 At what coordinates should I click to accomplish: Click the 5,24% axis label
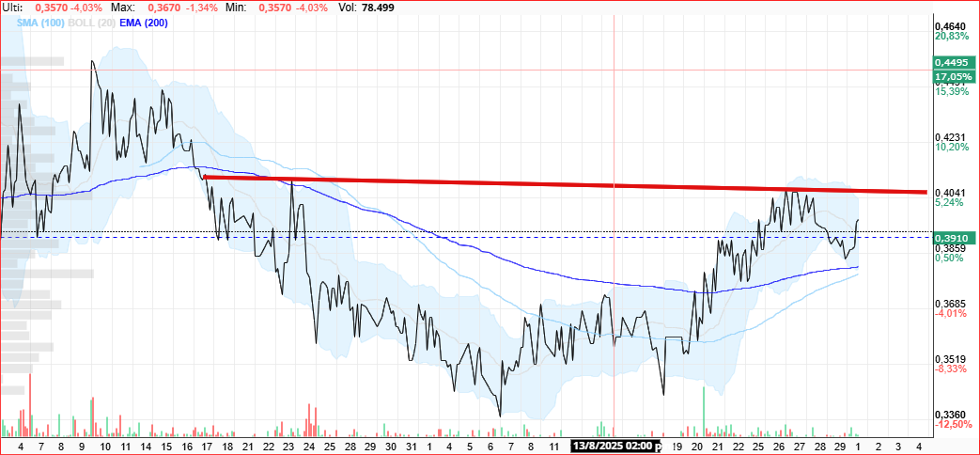(950, 202)
